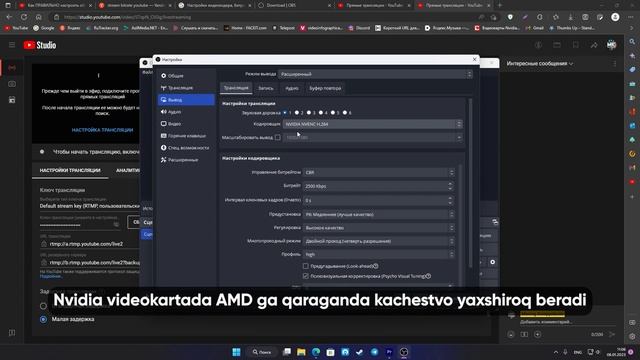The height and width of the screenshot is (360, 640).
Task: Click webcam icon in Studio sidebar
Action: point(12,84)
